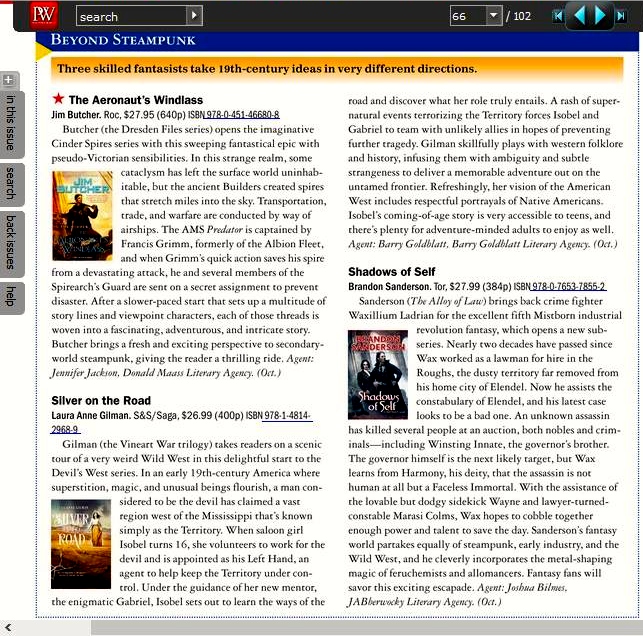Click Silver on the Road cover thumbnail
Screen dimensions: 643x636
tap(81, 544)
